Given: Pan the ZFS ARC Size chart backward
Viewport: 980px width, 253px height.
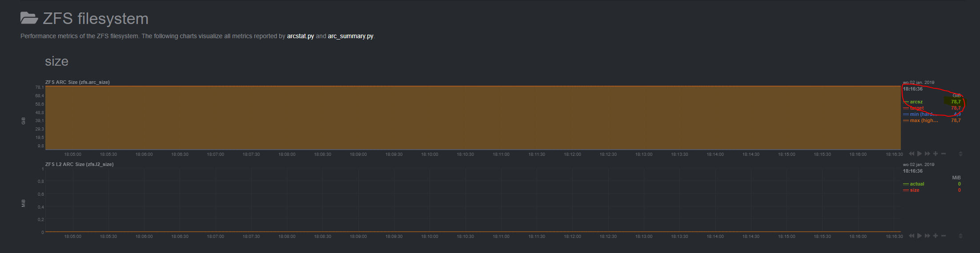Looking at the screenshot, I should (x=911, y=154).
